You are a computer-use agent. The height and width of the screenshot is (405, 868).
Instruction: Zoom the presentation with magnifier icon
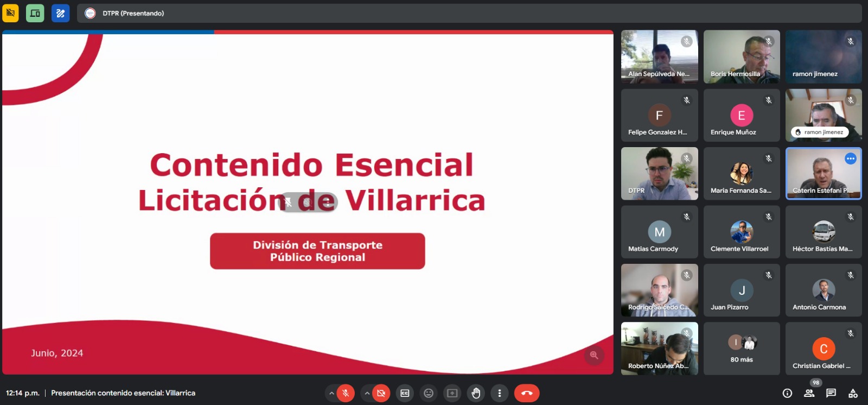pyautogui.click(x=594, y=355)
